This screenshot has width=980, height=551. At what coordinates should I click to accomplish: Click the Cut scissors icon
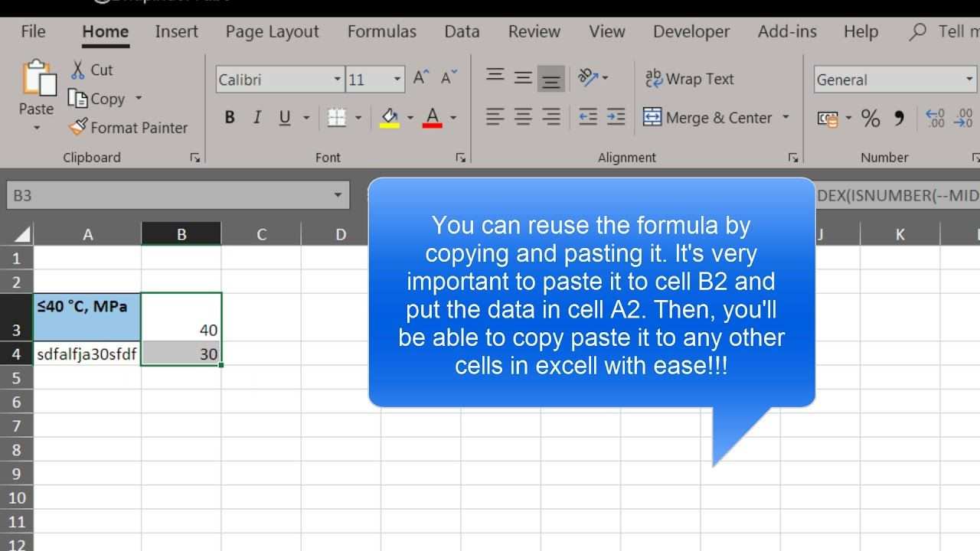(x=78, y=70)
